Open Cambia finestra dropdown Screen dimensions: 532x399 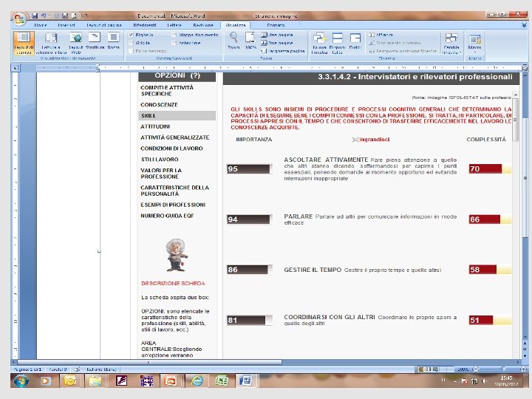point(451,43)
